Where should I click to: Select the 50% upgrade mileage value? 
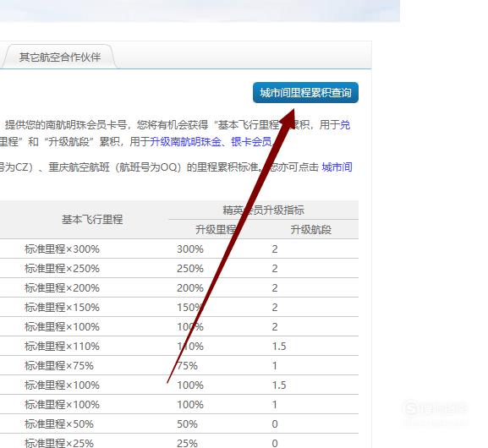[187, 424]
